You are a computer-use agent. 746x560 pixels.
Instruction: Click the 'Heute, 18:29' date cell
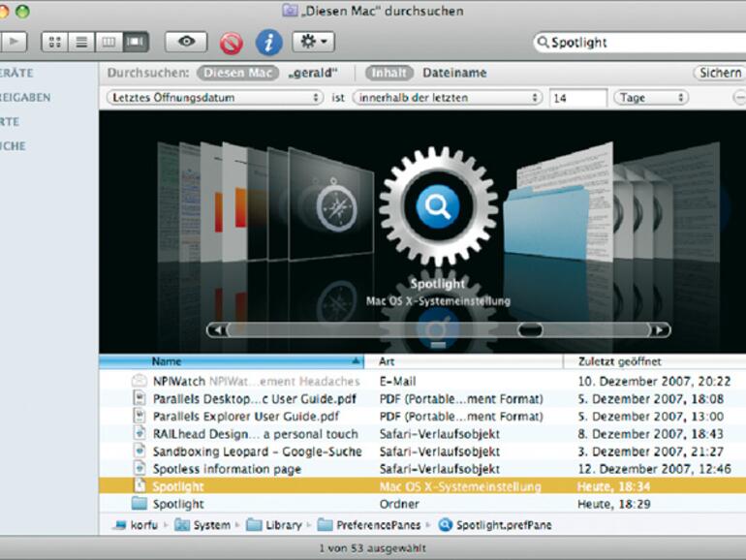613,504
